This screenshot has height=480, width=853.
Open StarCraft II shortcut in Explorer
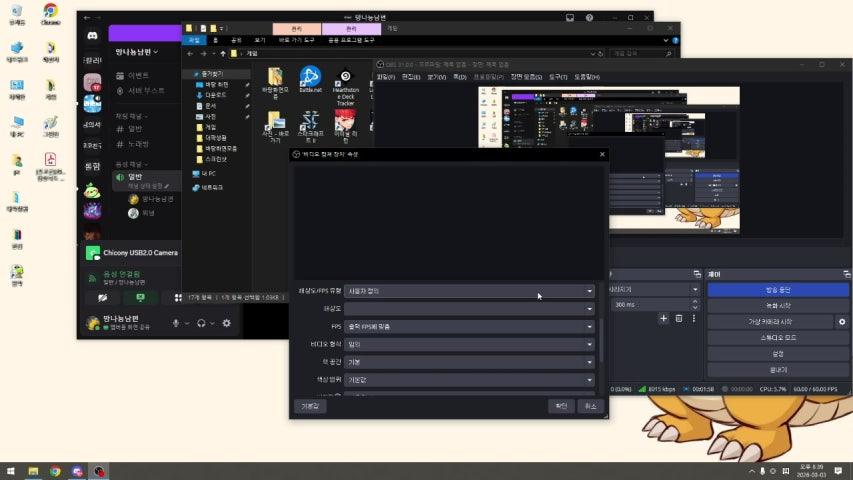pos(311,126)
